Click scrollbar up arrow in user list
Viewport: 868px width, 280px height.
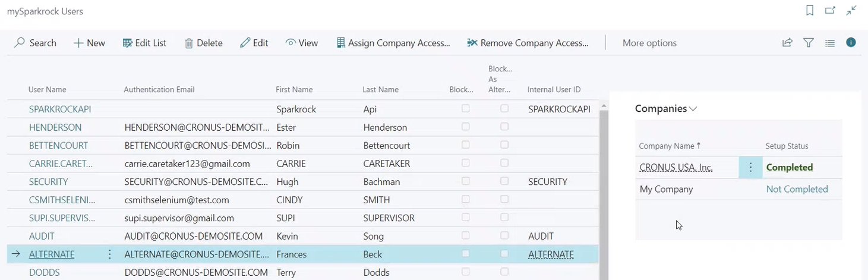[604, 106]
